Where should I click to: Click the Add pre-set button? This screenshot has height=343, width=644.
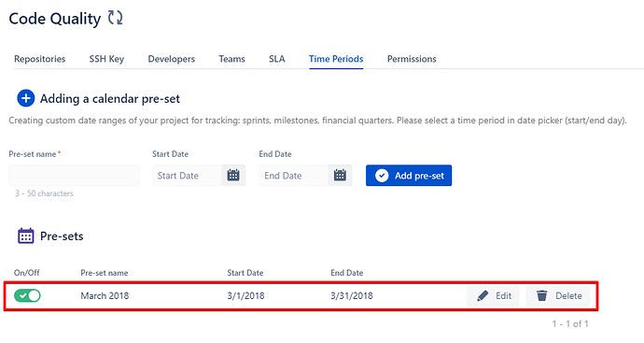click(x=409, y=176)
